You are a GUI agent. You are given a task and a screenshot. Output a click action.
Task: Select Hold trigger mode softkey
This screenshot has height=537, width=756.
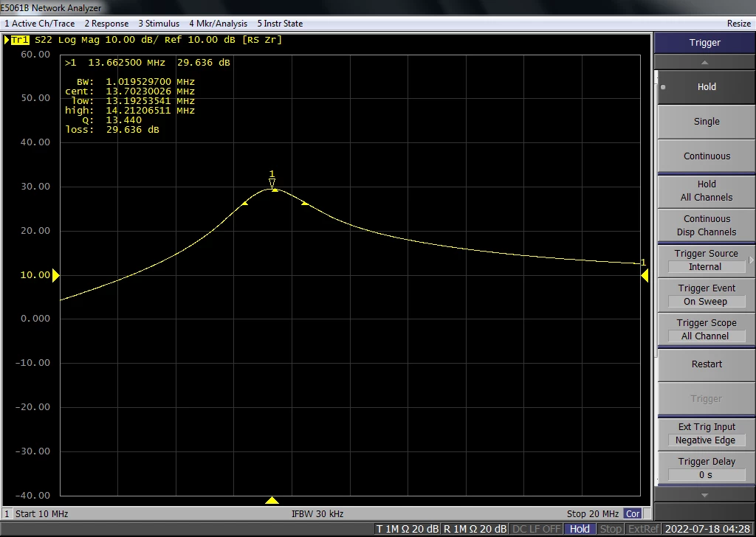[x=707, y=87]
